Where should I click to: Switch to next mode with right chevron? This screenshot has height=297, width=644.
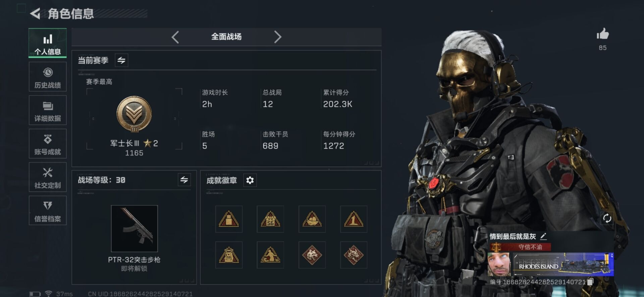tap(277, 37)
